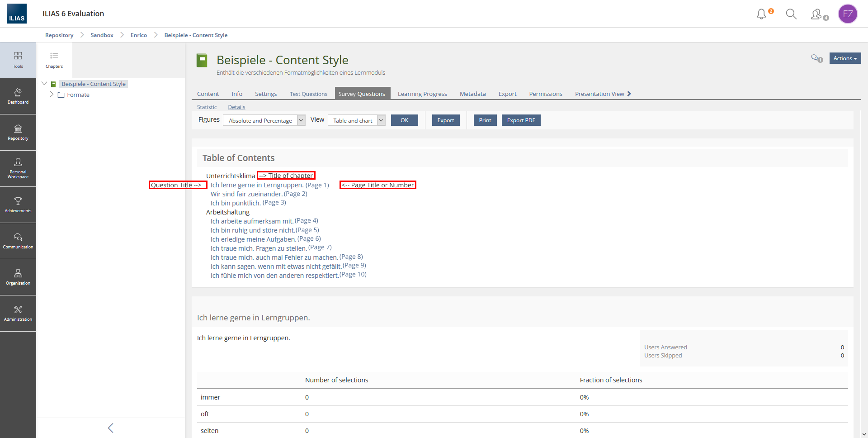Collapse the Beispiele - Content Style tree node
Image resolution: width=868 pixels, height=438 pixels.
[44, 84]
